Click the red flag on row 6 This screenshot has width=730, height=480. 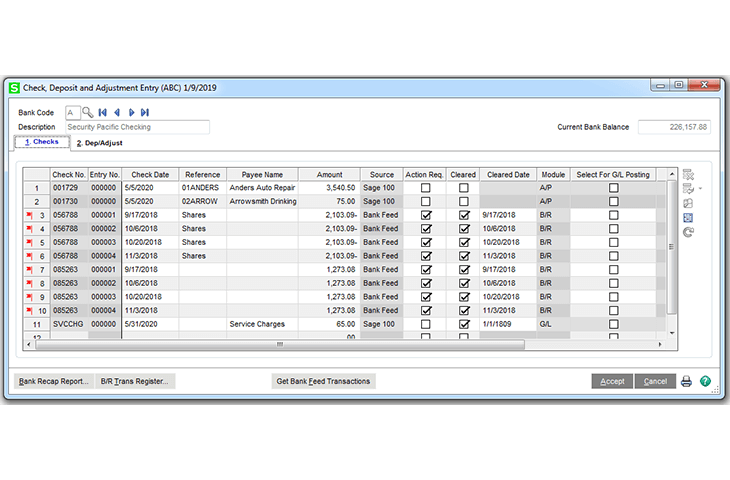(x=29, y=256)
